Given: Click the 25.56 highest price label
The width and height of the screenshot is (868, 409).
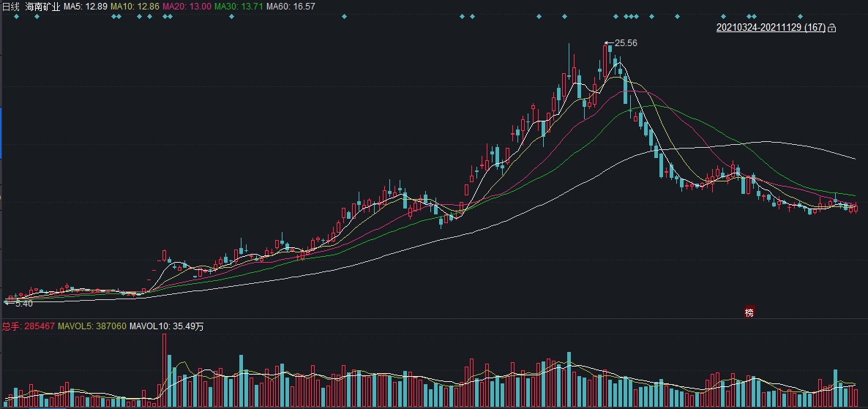Looking at the screenshot, I should click(626, 42).
